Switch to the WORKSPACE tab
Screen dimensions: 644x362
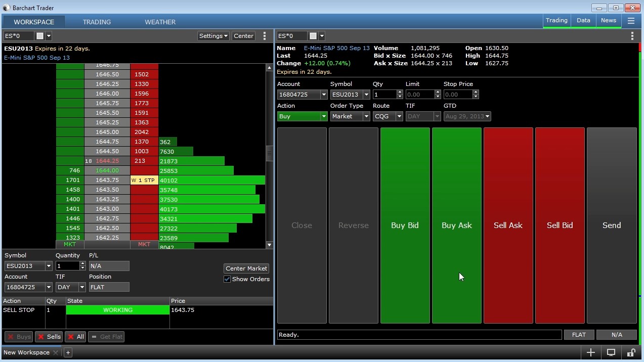pyautogui.click(x=34, y=22)
